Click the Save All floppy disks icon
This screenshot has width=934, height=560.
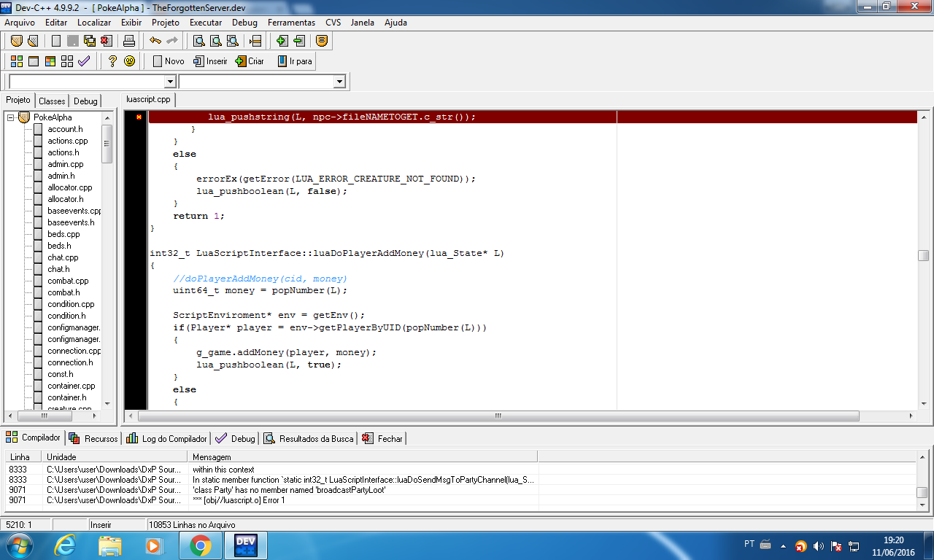tap(90, 41)
